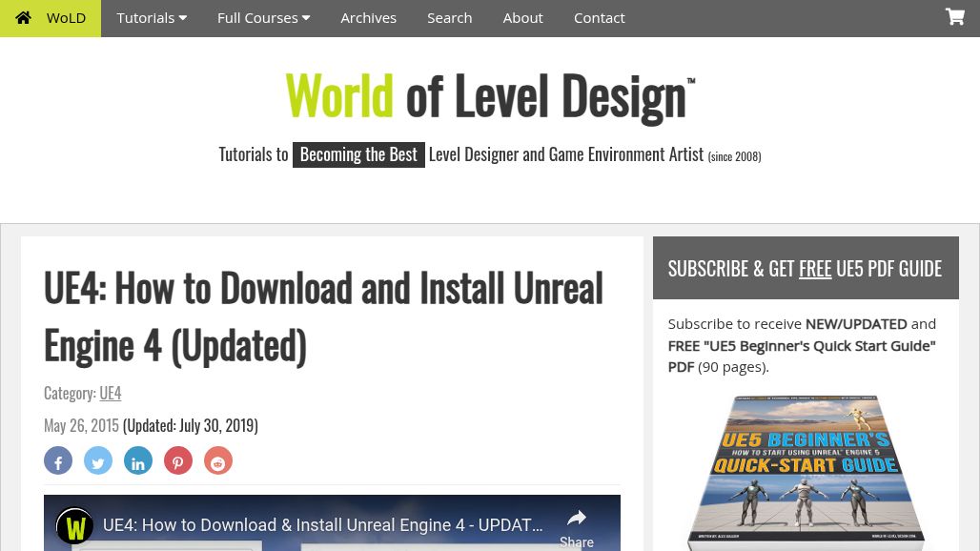Expand the Tutorials dropdown menu

(152, 18)
